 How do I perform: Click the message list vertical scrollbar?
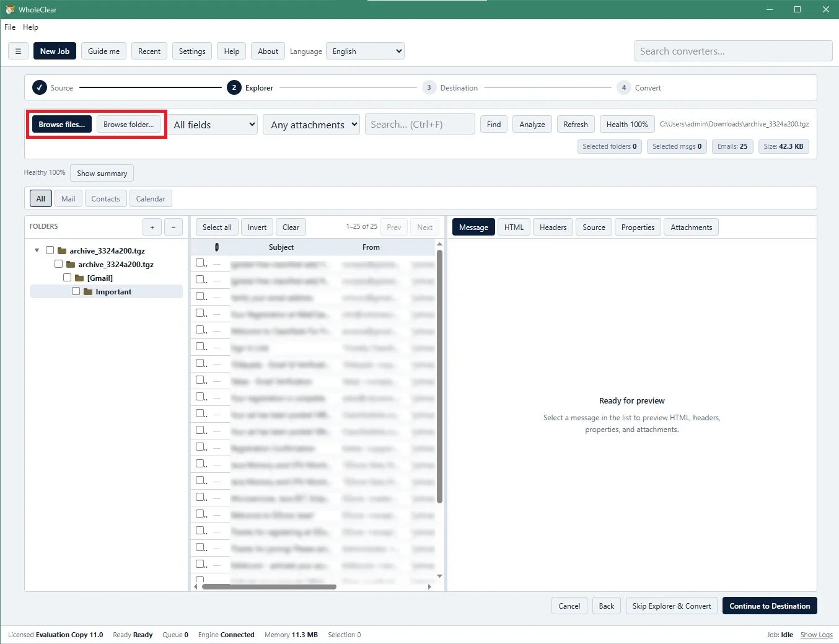(x=439, y=376)
